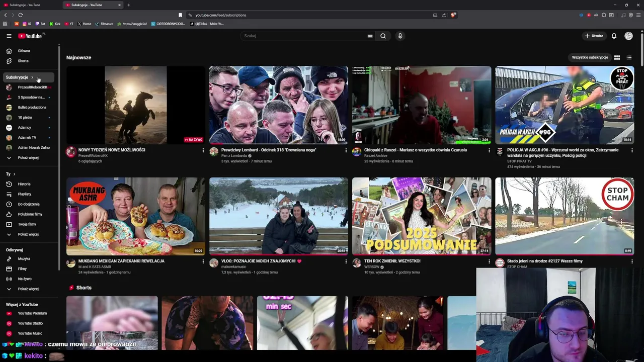Image resolution: width=644 pixels, height=362 pixels.
Task: Open options for NOWY TYDZIEŃ NOWE MOŻLIWOŚCI
Action: pos(203,150)
